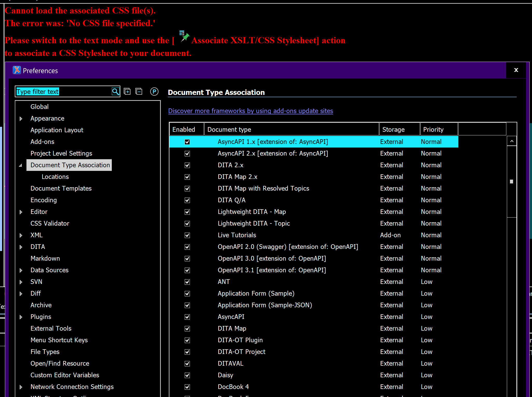Expand the SVN tree node
This screenshot has height=397, width=532.
click(x=21, y=282)
